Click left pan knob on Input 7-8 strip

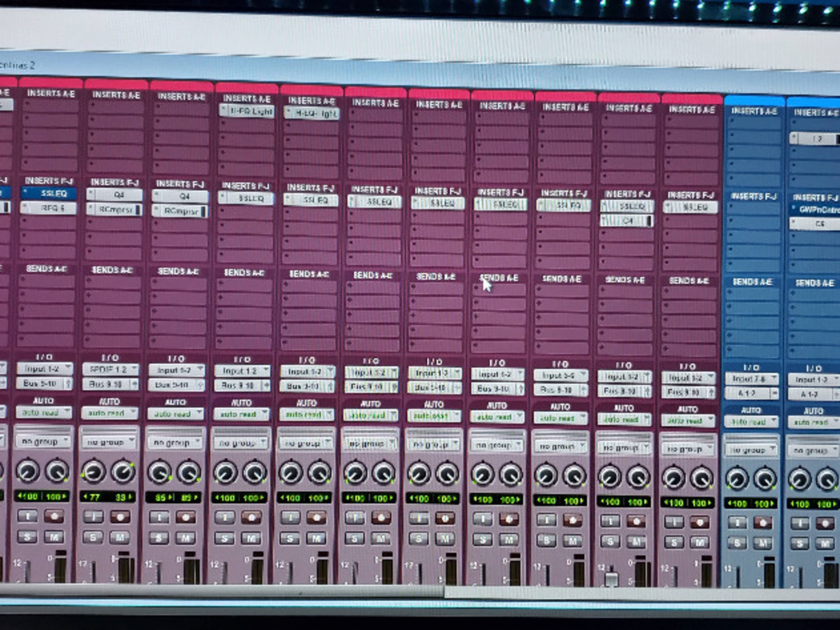tap(737, 478)
